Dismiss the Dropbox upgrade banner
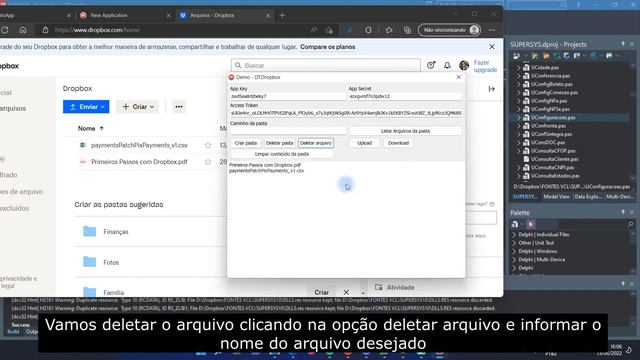Image resolution: width=640 pixels, height=360 pixels. coord(492,47)
